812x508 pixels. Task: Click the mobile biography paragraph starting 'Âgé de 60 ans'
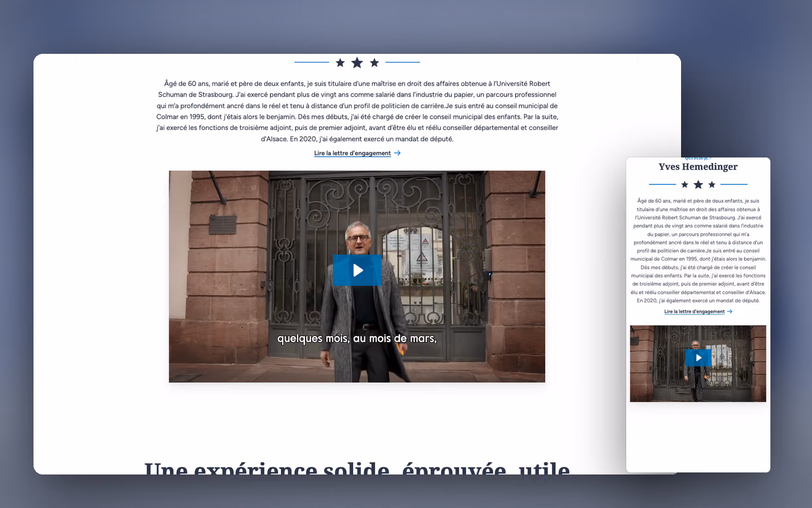pos(698,250)
